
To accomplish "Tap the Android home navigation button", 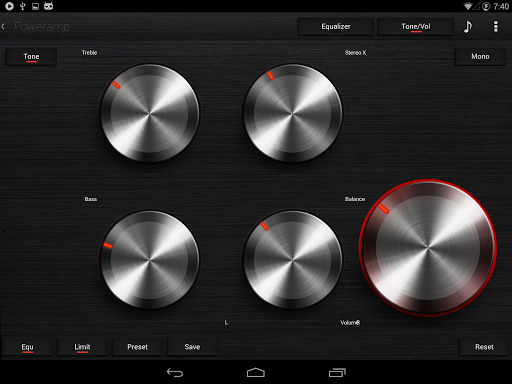I will pyautogui.click(x=256, y=372).
